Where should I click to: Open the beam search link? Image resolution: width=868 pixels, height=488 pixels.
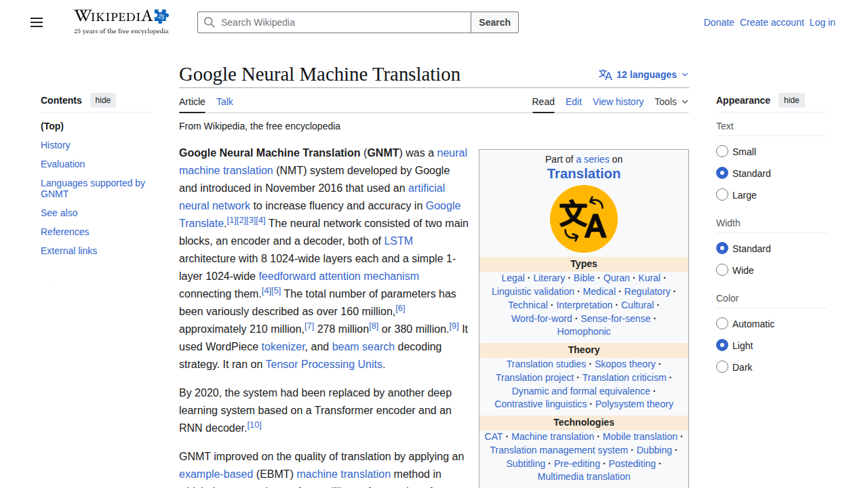[x=363, y=346]
